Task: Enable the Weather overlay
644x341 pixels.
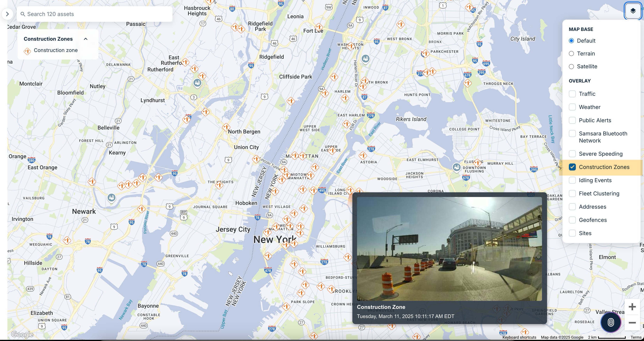Action: click(x=572, y=107)
